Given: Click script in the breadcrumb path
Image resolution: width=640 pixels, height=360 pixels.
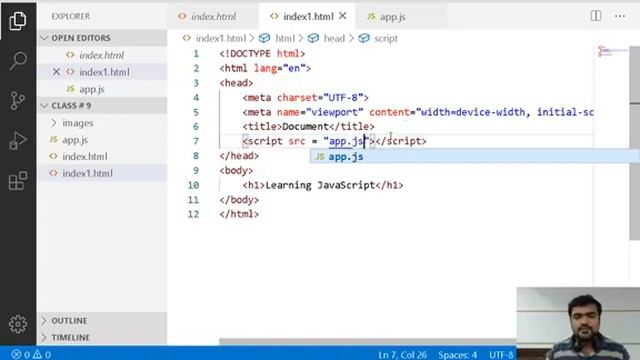Looking at the screenshot, I should point(386,38).
